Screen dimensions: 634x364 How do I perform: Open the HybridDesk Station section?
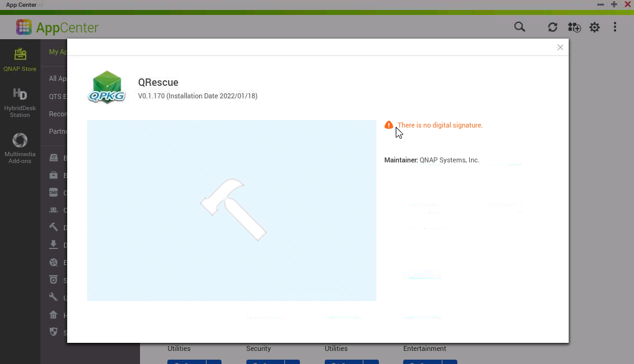20,101
